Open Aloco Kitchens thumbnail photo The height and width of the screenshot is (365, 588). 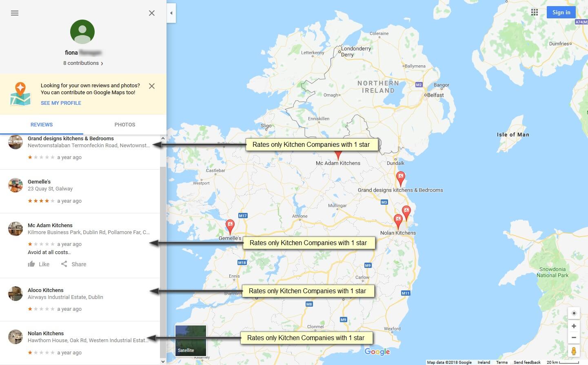point(16,294)
